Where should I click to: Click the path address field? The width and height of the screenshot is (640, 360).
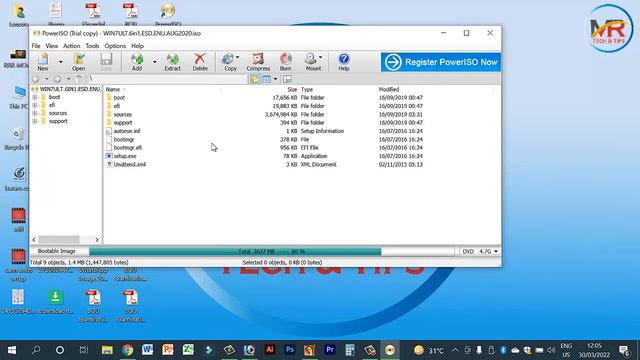[167, 79]
